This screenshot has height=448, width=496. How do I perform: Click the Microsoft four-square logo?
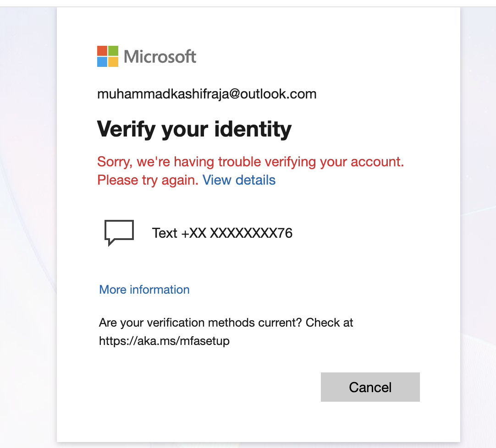click(x=108, y=56)
